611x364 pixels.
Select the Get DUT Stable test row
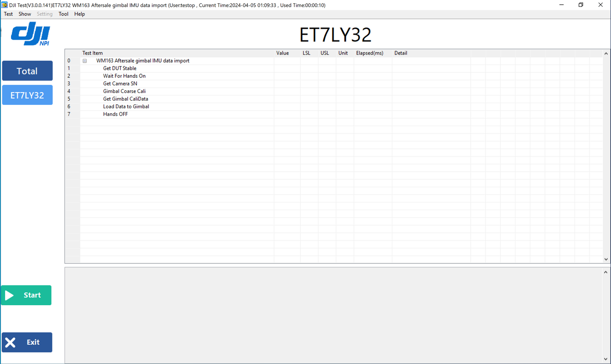(120, 68)
